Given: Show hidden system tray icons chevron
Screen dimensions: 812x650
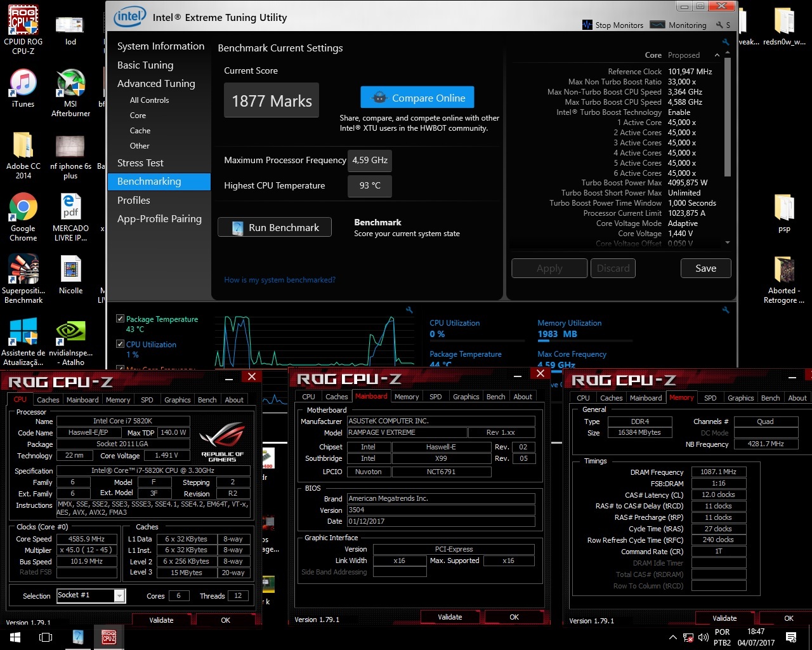Looking at the screenshot, I should coord(672,637).
